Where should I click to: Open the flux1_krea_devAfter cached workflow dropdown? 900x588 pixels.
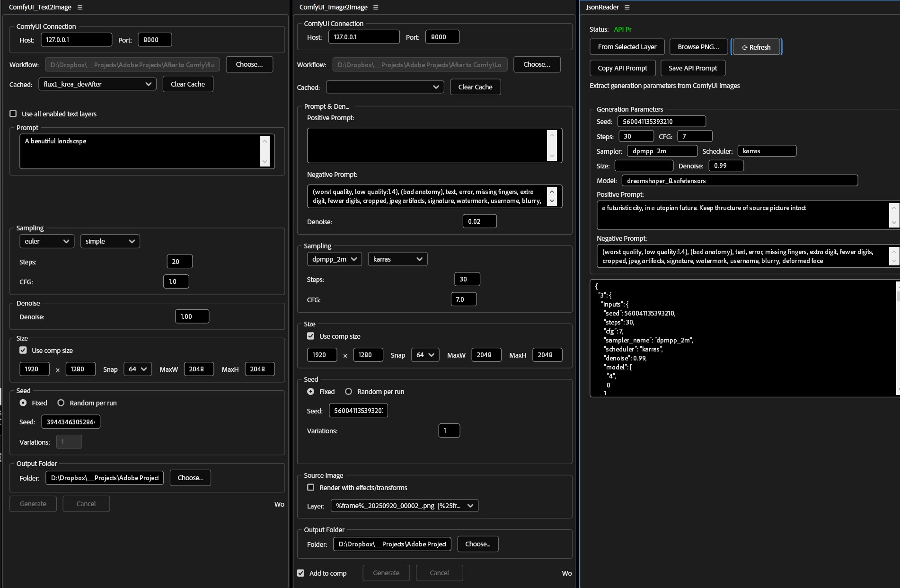(97, 84)
